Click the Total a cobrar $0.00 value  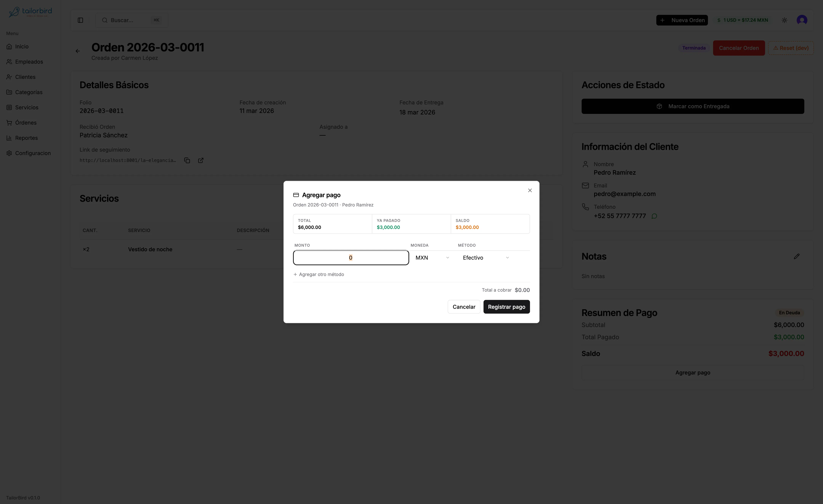[522, 290]
